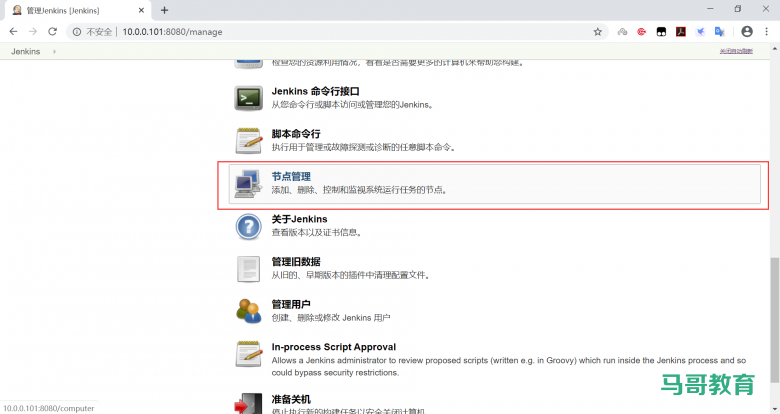Viewport: 780px width, 414px height.
Task: Open the Jenkins 命令行接口 link
Action: tap(315, 92)
